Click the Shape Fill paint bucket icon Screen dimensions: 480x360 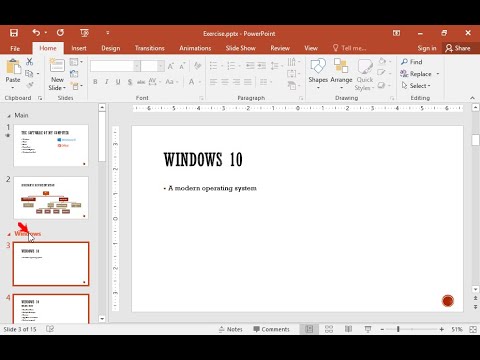coord(382,61)
